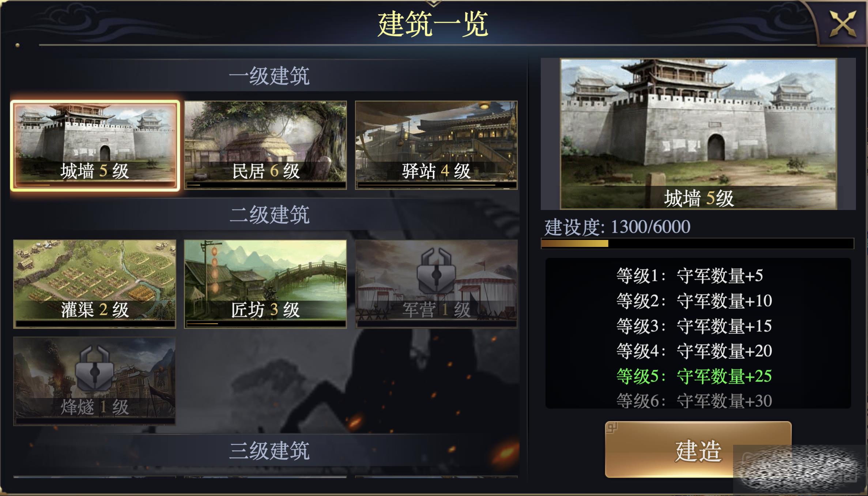Click the 一级建筑 section header
This screenshot has width=868, height=496.
click(x=269, y=76)
